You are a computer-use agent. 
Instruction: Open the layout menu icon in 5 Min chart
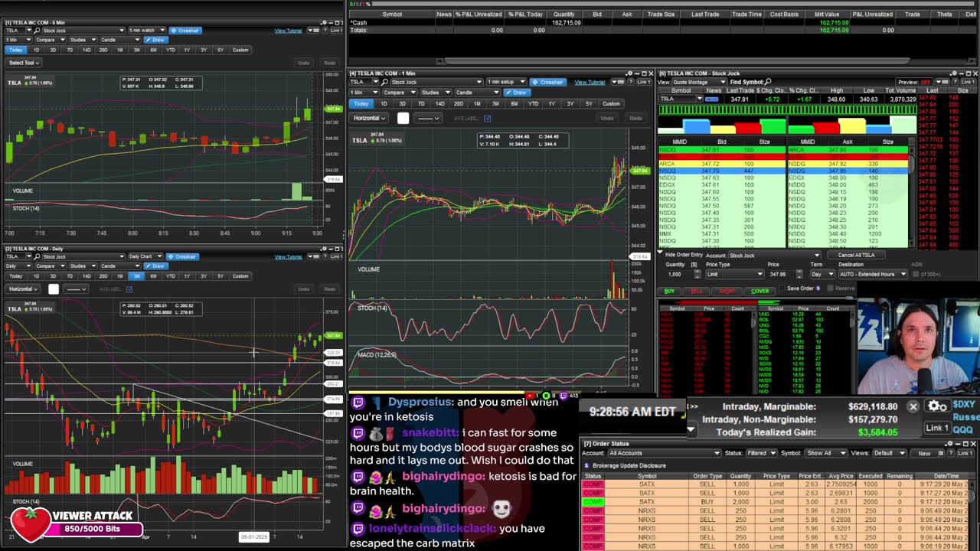pos(313,31)
